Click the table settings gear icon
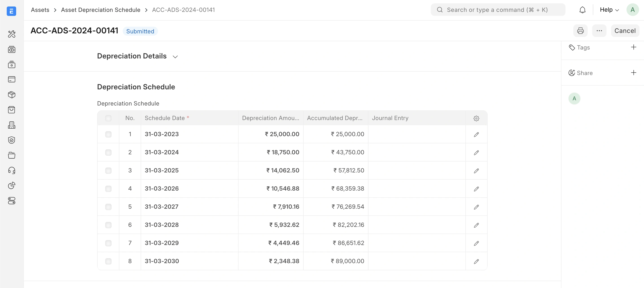This screenshot has width=644, height=288. tap(476, 118)
